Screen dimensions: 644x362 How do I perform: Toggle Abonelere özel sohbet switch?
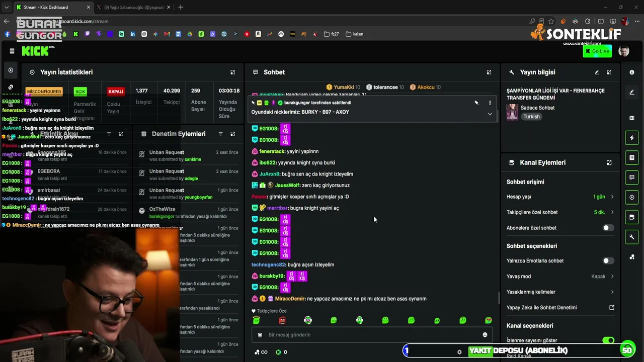(x=608, y=228)
